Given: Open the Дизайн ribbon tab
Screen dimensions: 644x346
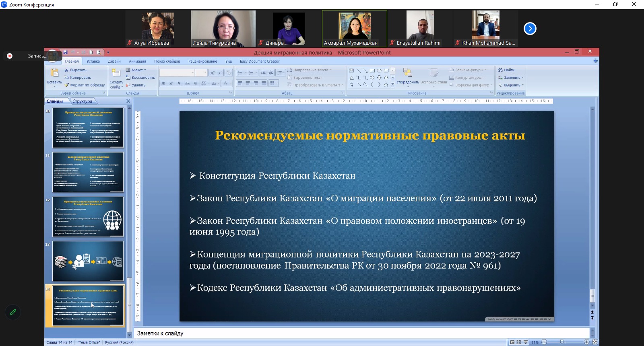Looking at the screenshot, I should pyautogui.click(x=114, y=61).
